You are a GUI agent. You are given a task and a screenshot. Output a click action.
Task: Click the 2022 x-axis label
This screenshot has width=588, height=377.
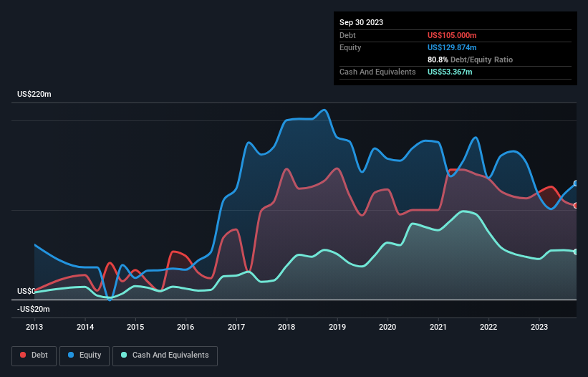pyautogui.click(x=488, y=327)
